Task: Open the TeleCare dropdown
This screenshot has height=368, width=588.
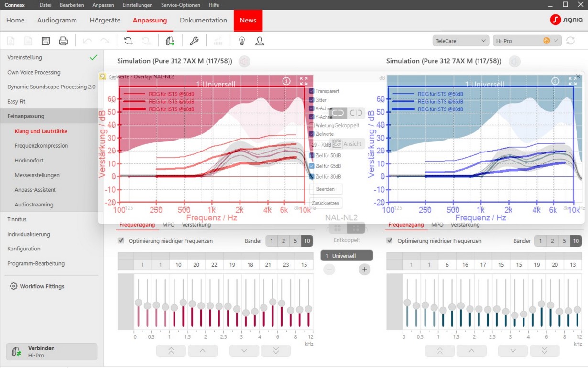Action: click(x=460, y=41)
